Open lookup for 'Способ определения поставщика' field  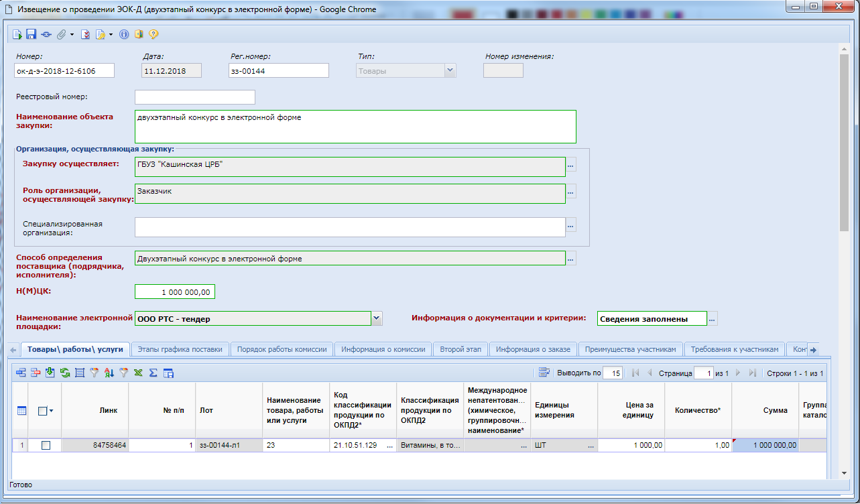click(571, 258)
